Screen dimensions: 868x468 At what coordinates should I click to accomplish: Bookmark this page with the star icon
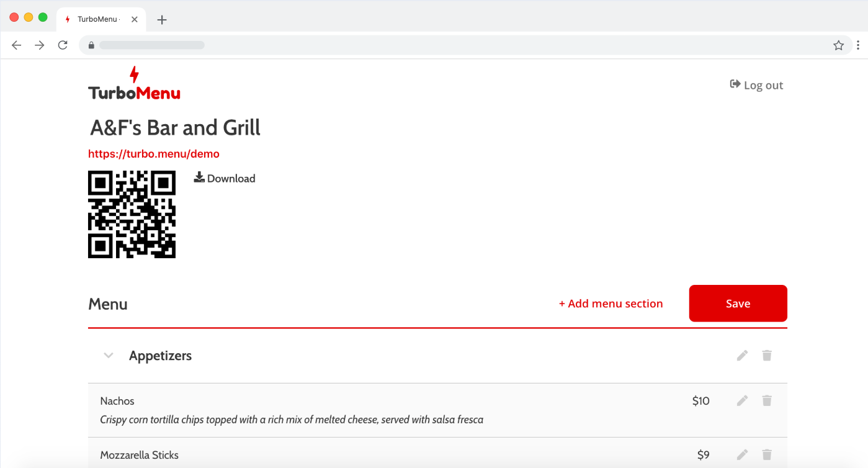tap(838, 45)
